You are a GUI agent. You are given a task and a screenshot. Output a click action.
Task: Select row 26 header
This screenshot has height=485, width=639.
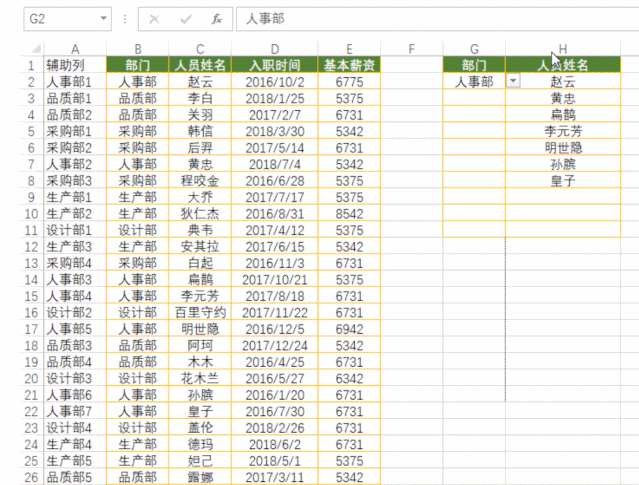coord(31,477)
